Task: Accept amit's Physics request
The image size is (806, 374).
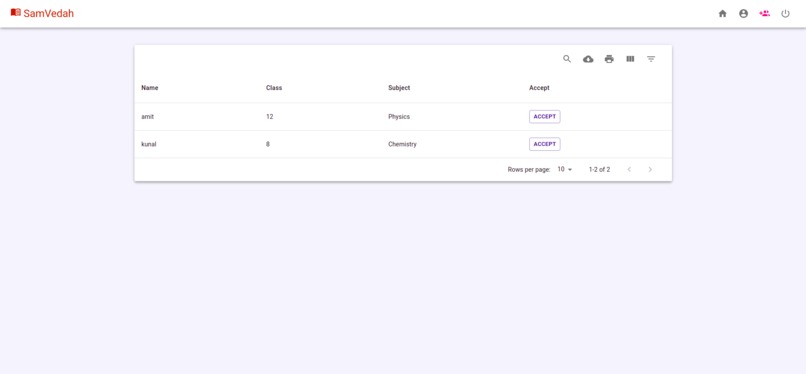Action: [x=545, y=117]
